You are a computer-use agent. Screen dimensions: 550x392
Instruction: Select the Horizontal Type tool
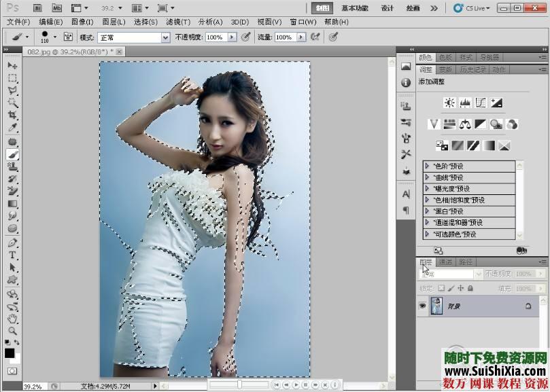click(x=12, y=255)
